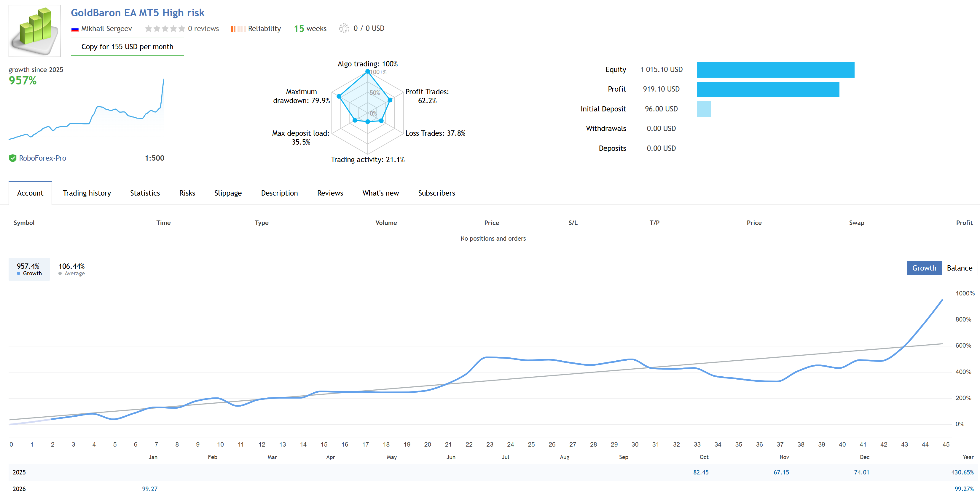Click Copy for 155 USD per month
Screen dimensions: 980x494
(127, 47)
